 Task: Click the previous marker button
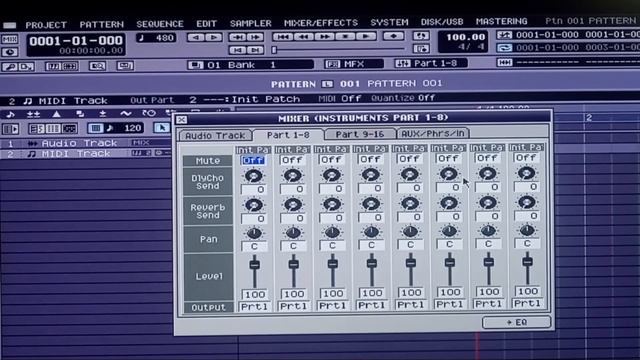[237, 51]
